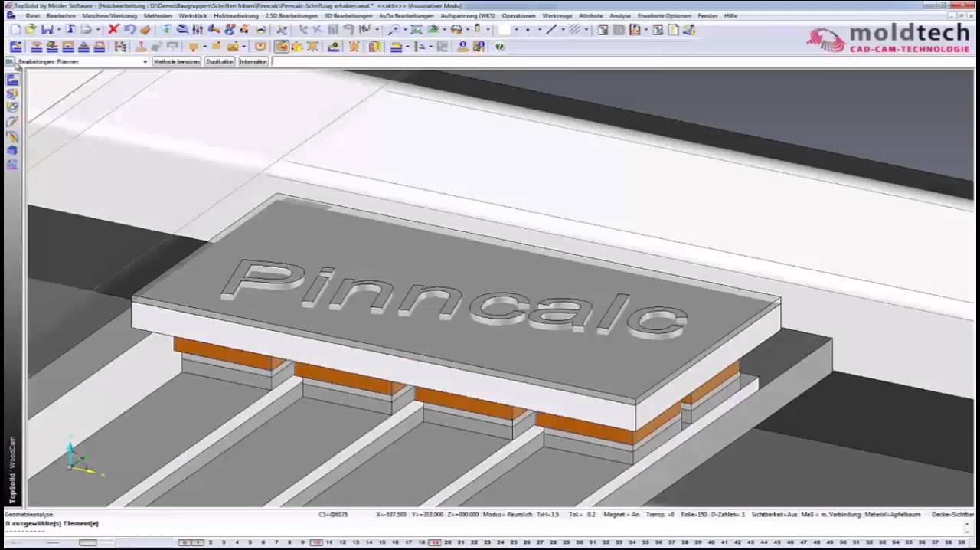Image resolution: width=980 pixels, height=550 pixels.
Task: Open dropdown arrow next to Print icon
Action: tap(97, 29)
